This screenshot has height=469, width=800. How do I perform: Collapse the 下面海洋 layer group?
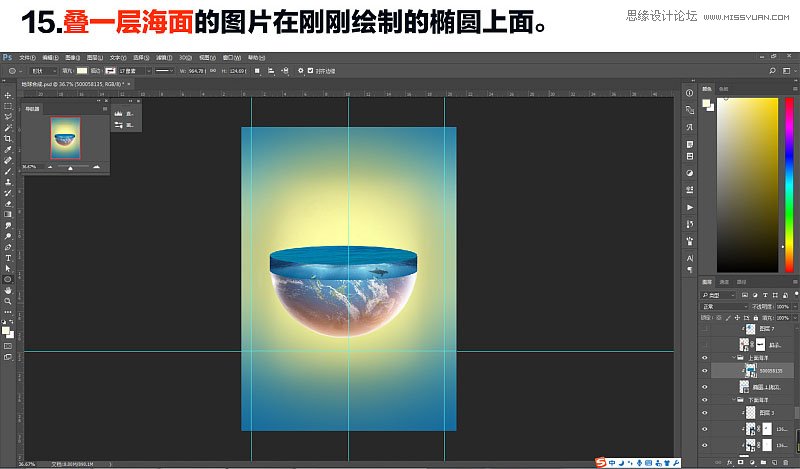pos(734,400)
